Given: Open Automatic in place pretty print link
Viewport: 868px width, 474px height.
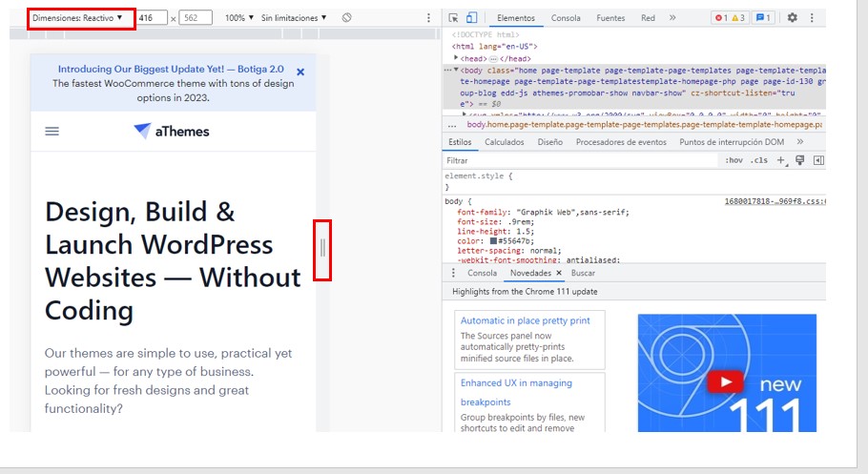Looking at the screenshot, I should pyautogui.click(x=525, y=320).
